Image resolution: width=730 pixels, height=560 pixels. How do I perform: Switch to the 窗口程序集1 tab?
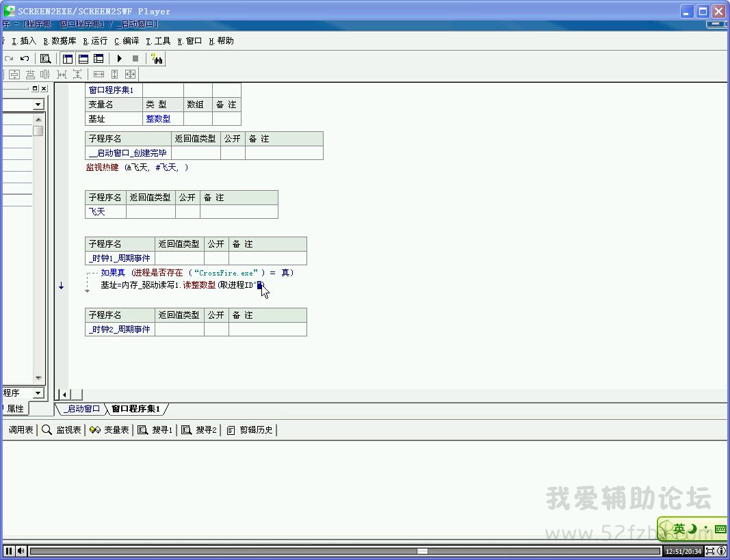135,409
